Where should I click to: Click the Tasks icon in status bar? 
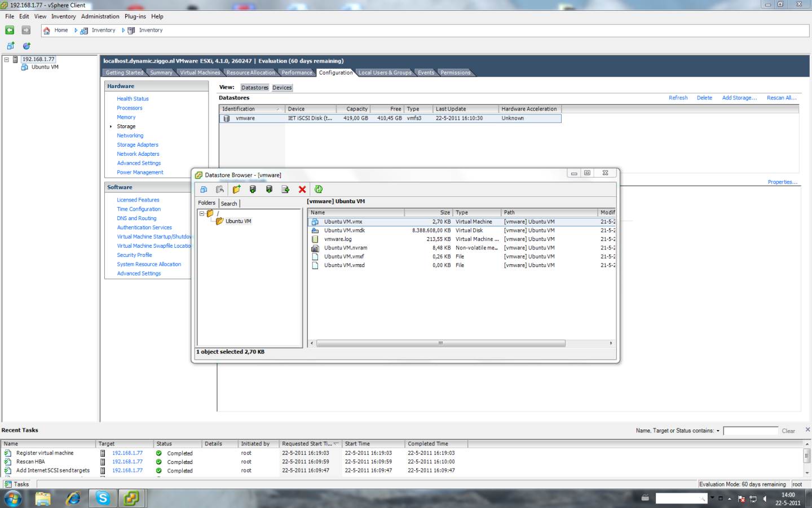[x=8, y=484]
